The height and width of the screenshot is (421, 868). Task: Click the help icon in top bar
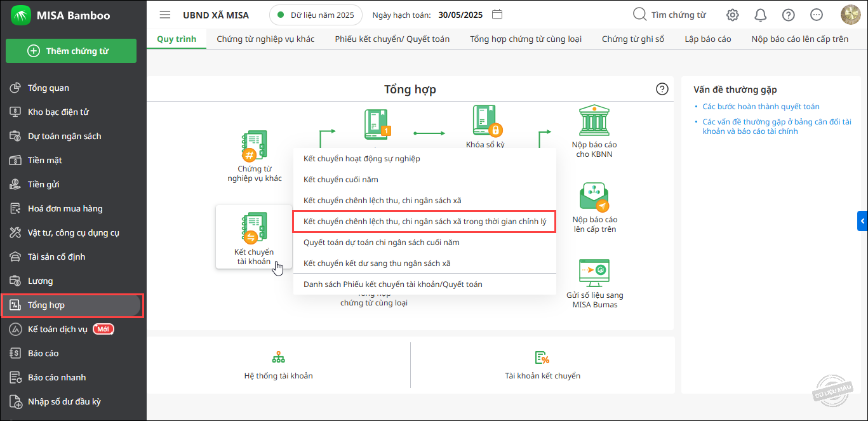(x=788, y=15)
